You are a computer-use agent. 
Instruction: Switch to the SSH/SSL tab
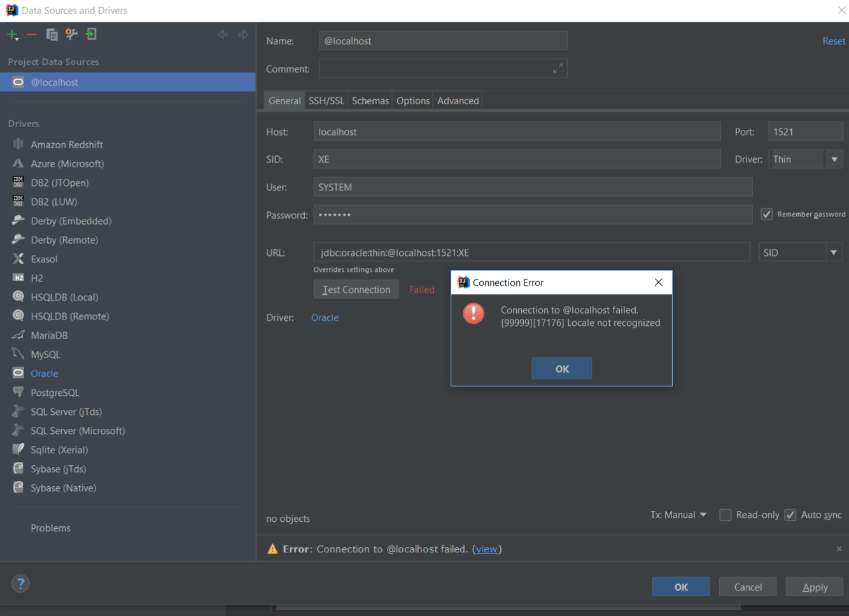pos(326,101)
